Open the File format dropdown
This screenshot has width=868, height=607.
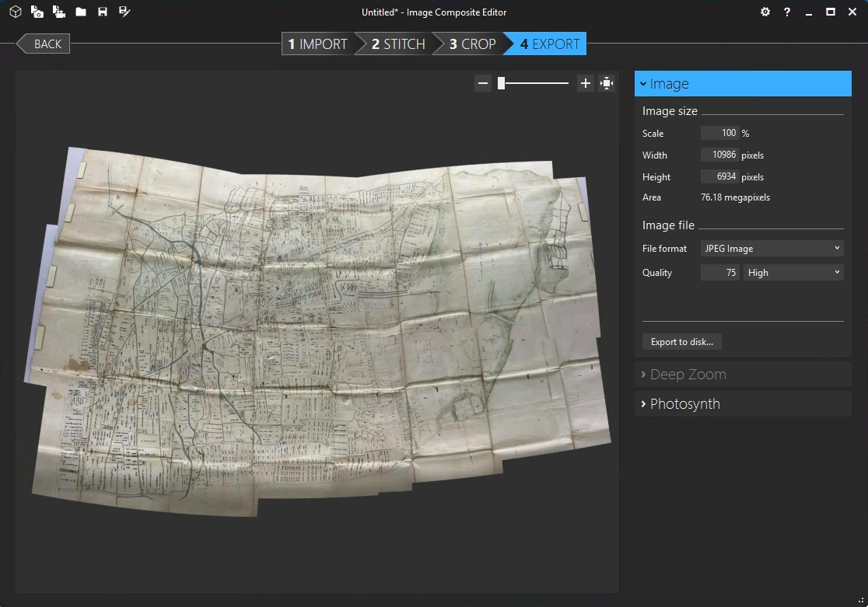pyautogui.click(x=772, y=249)
